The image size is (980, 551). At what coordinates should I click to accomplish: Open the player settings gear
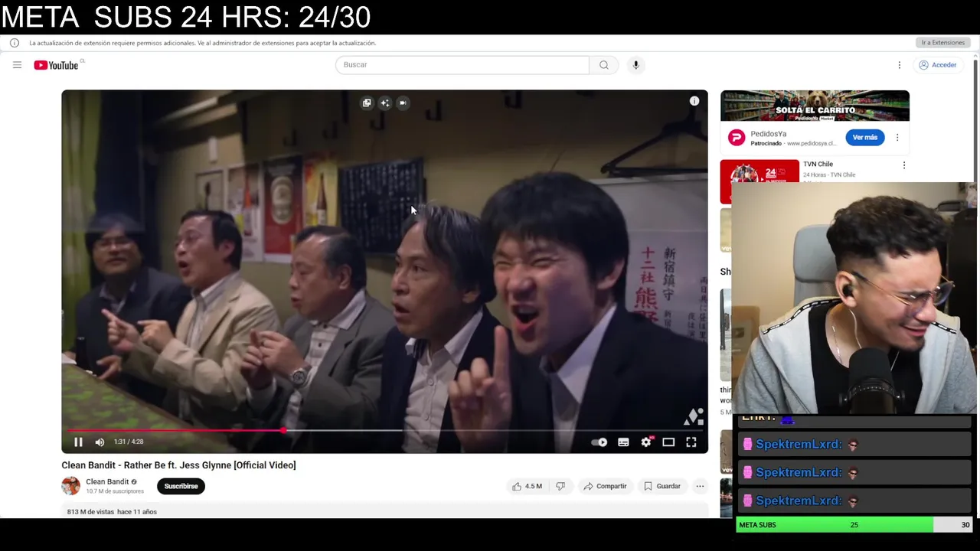[646, 442]
